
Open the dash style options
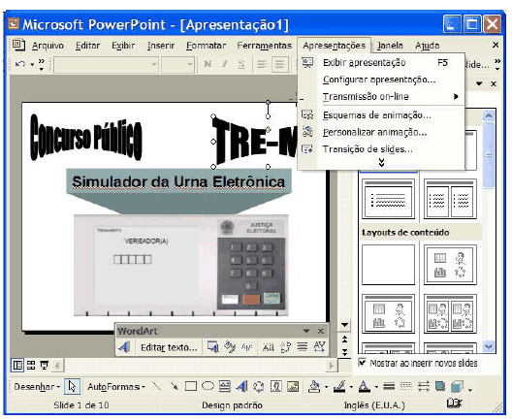tap(406, 387)
